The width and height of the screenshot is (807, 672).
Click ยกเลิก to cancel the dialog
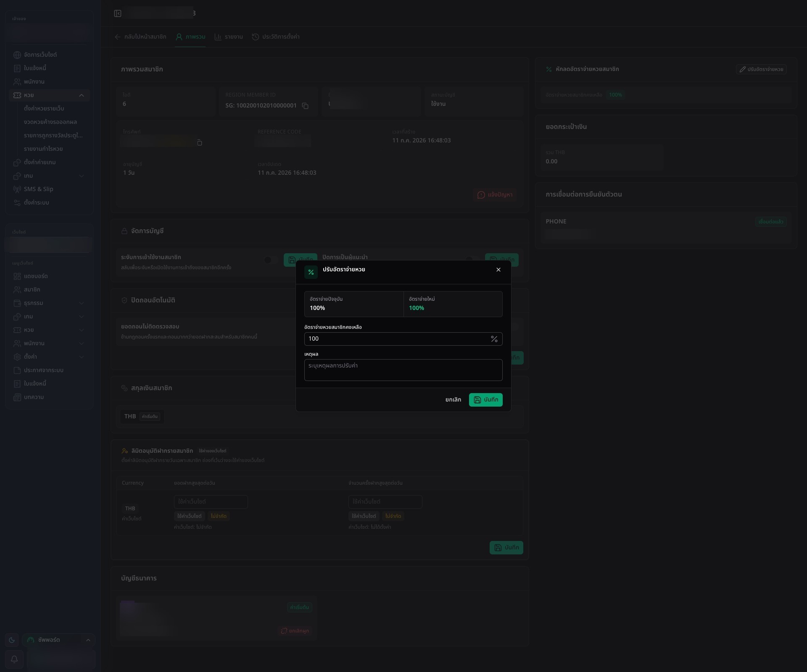pyautogui.click(x=453, y=400)
